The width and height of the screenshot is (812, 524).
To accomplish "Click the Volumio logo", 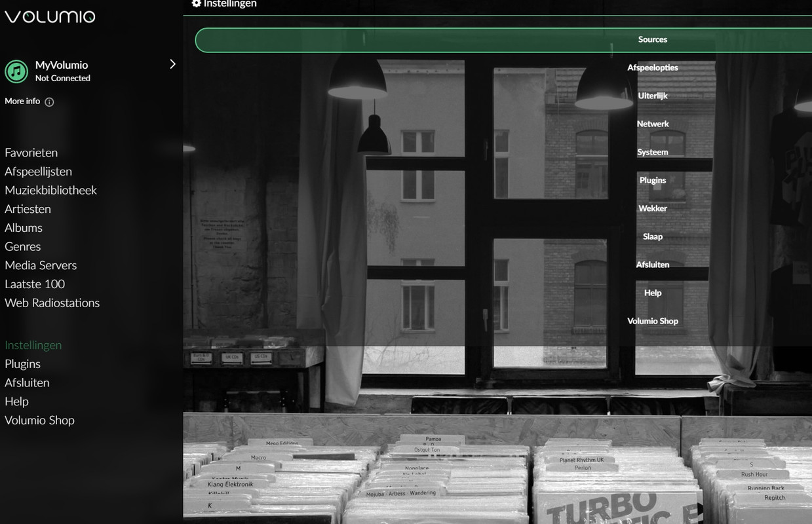I will 50,16.
